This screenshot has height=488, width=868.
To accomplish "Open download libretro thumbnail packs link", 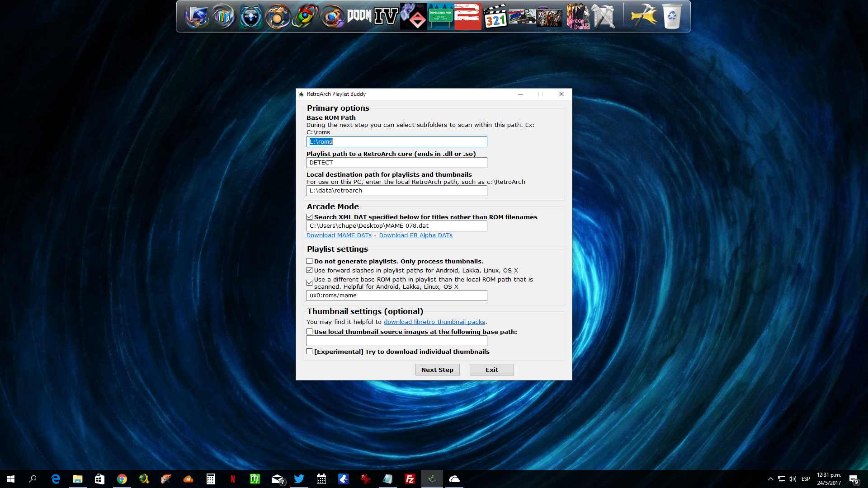I will click(x=434, y=322).
